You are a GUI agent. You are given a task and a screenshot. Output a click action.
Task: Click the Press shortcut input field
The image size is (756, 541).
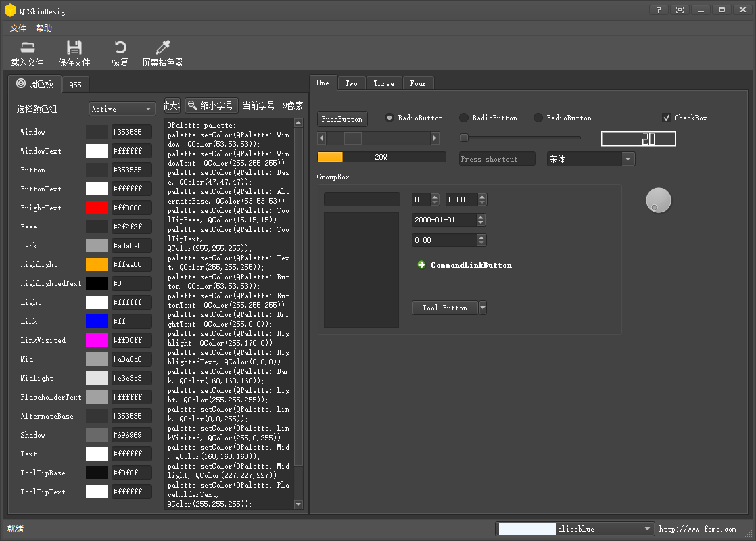497,159
